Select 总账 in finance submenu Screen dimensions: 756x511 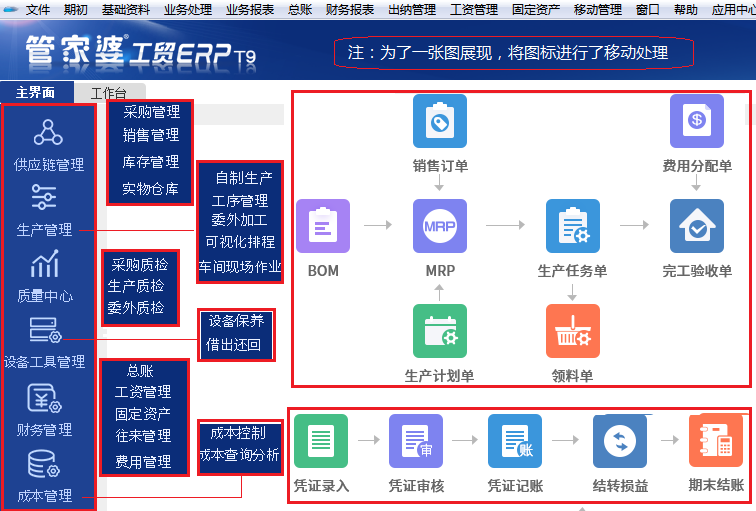pos(140,371)
